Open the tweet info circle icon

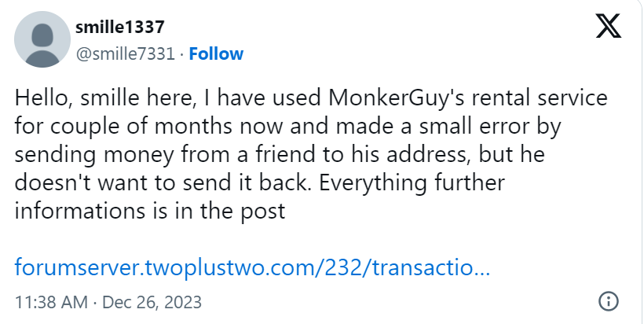click(609, 301)
